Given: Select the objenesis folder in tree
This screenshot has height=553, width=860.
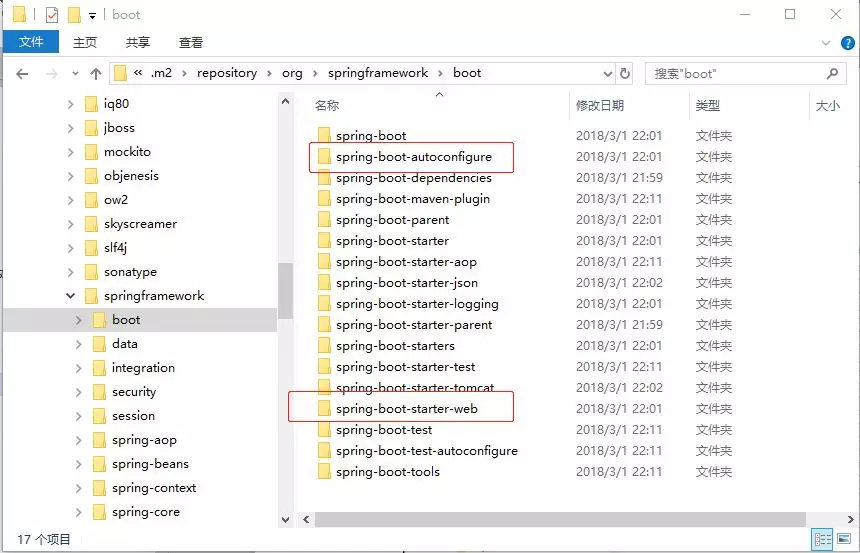Looking at the screenshot, I should [131, 176].
